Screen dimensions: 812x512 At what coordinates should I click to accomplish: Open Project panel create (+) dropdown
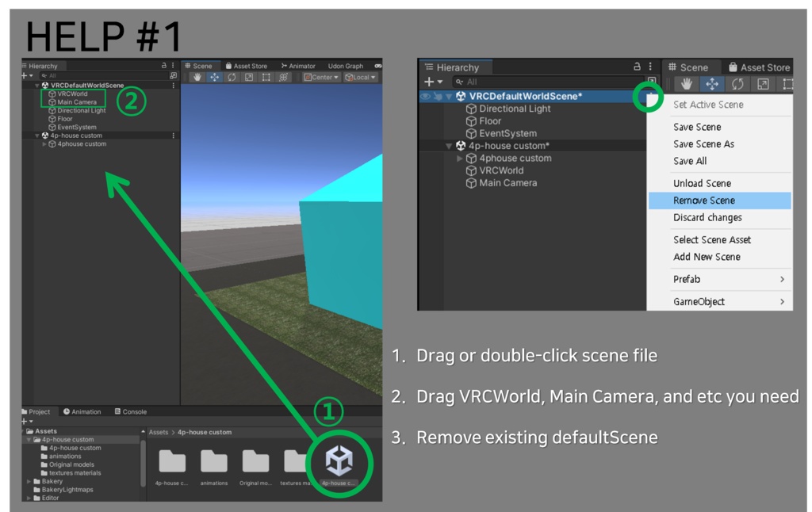pos(27,422)
